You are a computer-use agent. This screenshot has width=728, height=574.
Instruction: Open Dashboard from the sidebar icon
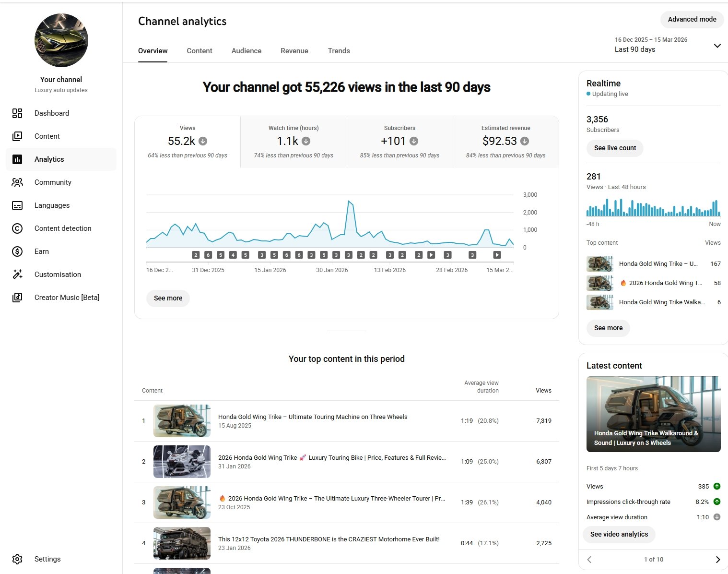pos(17,113)
